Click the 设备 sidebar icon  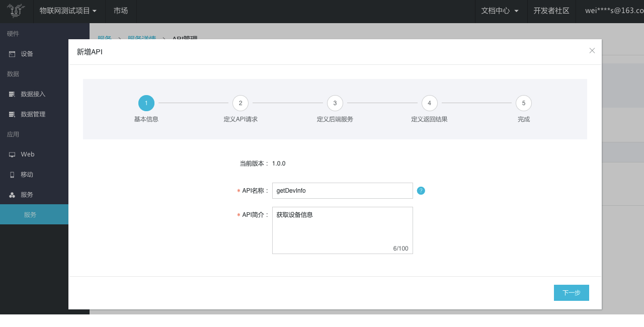(x=12, y=54)
